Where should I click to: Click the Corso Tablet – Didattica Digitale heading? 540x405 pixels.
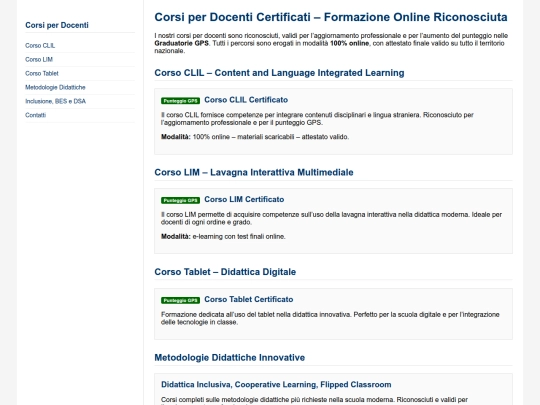tap(225, 272)
